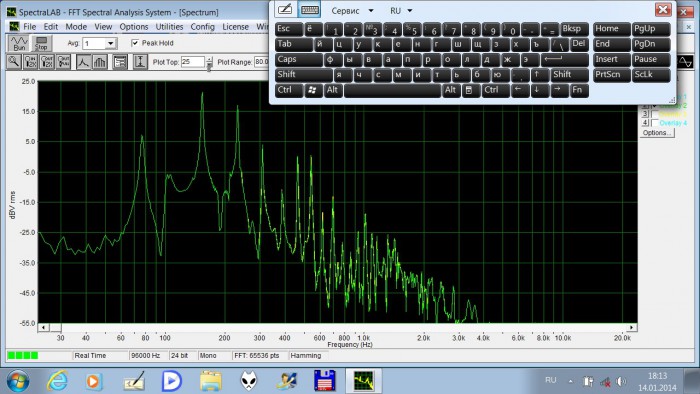Select the magnifier zoom tool
Screen dimensions: 700x394
click(x=14, y=62)
